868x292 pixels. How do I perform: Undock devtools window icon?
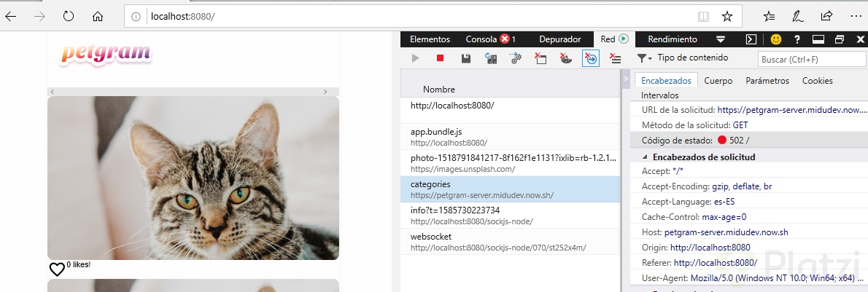click(840, 39)
